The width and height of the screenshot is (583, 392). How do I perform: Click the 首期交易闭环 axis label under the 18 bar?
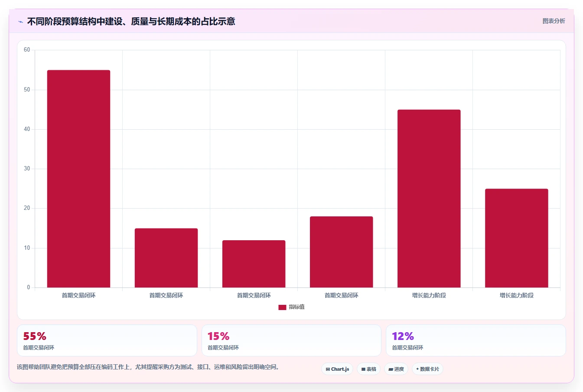coord(341,295)
